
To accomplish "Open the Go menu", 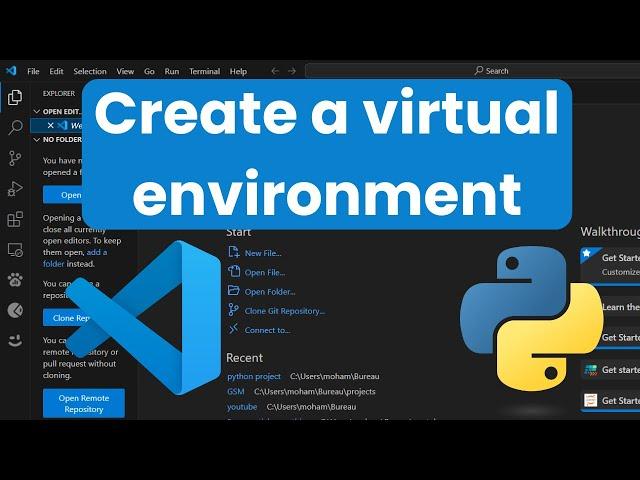I will pos(149,71).
